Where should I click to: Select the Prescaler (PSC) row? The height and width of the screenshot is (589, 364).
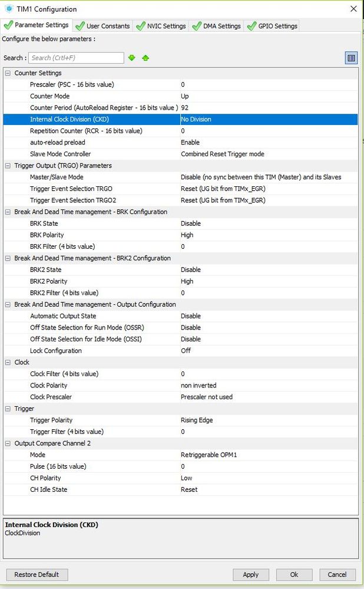180,84
